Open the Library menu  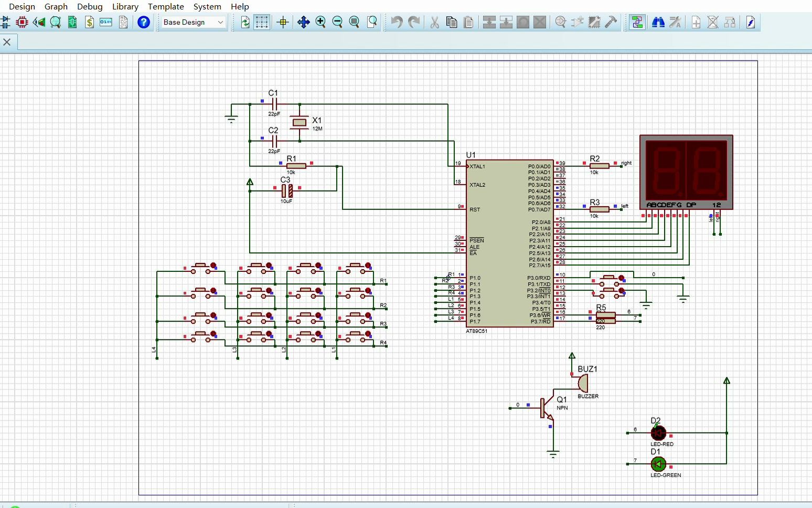(x=125, y=6)
